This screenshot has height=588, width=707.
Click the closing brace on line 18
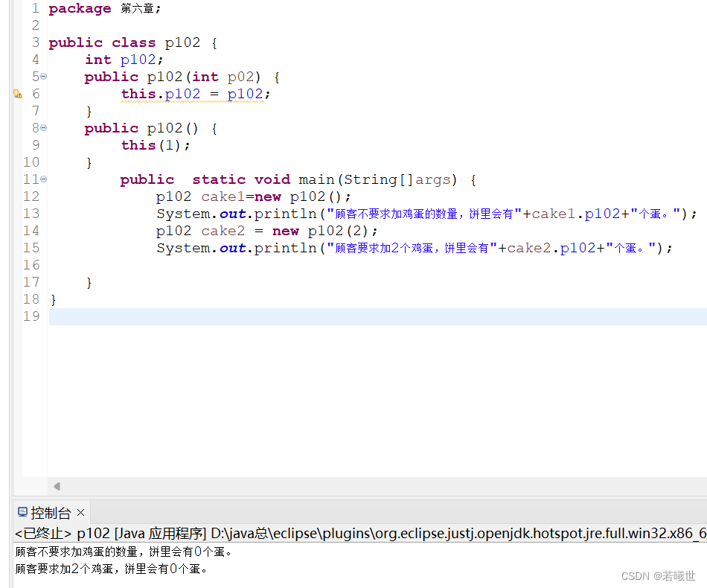click(x=53, y=300)
